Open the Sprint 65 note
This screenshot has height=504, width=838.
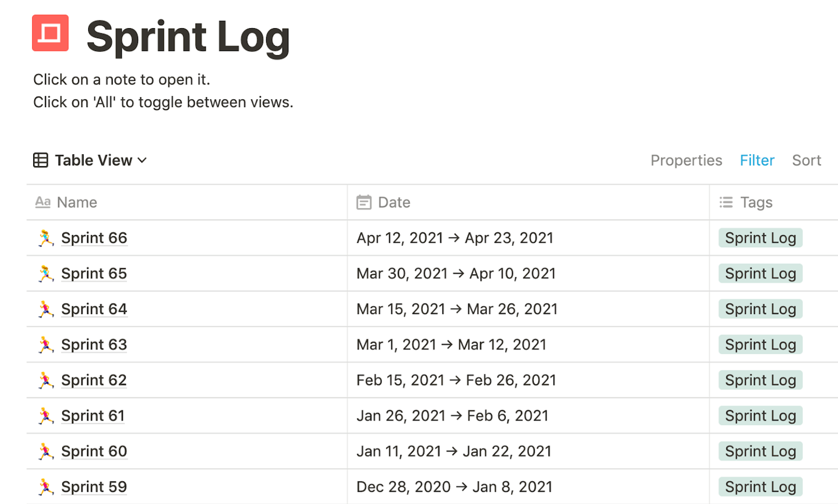94,274
